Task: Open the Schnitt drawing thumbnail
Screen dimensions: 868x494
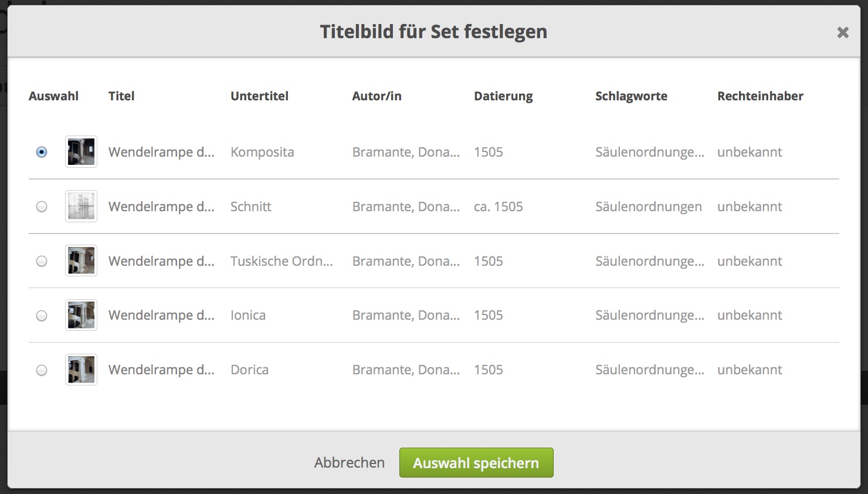Action: [81, 207]
